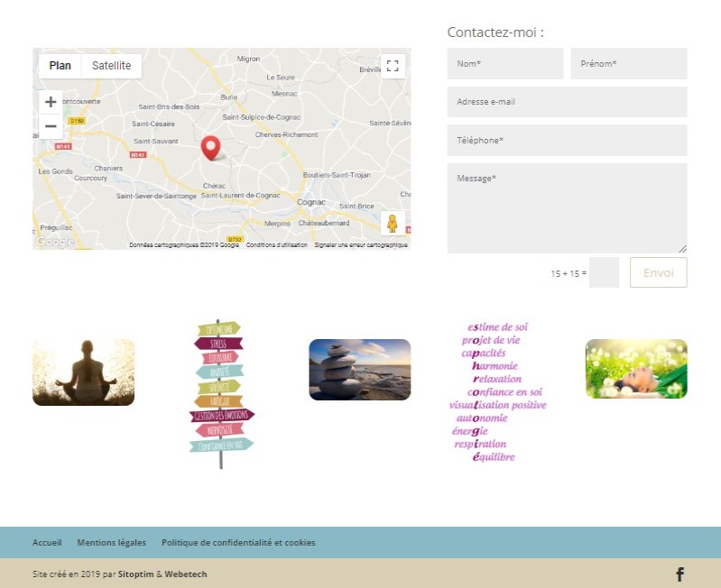Select the Plan map view
This screenshot has height=588, width=721.
coord(60,66)
